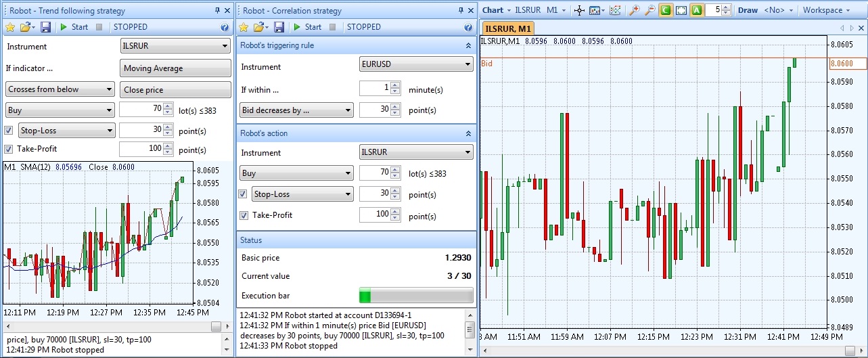Screen dimensions: 868x358
Task: Zoom out the chart with the minus magnifier
Action: pos(649,10)
